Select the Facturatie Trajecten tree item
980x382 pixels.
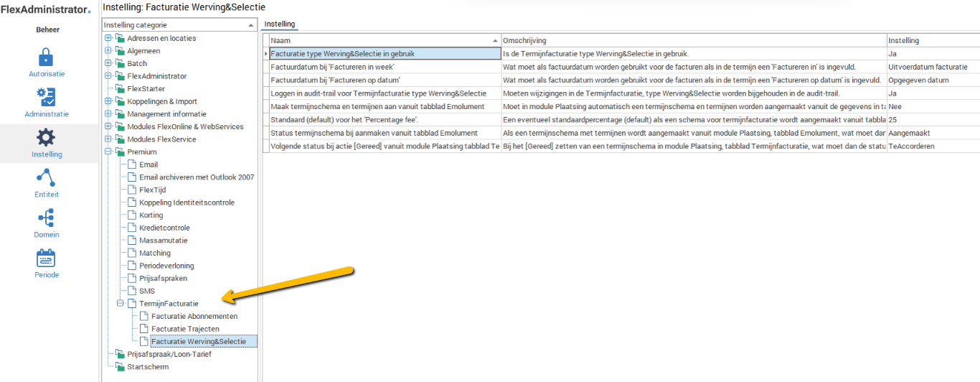185,329
